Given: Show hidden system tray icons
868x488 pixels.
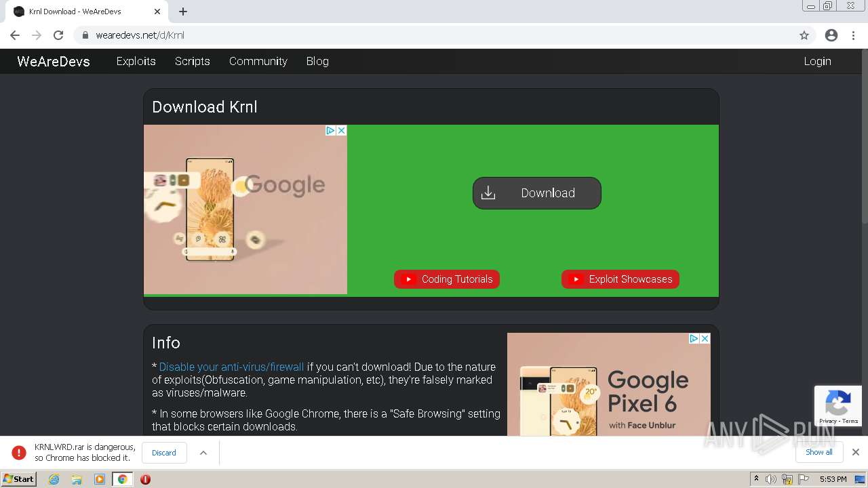Looking at the screenshot, I should click(756, 479).
